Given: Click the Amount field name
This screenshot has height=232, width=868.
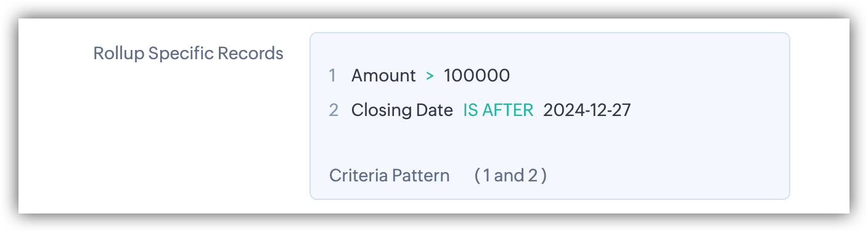Looking at the screenshot, I should 383,76.
